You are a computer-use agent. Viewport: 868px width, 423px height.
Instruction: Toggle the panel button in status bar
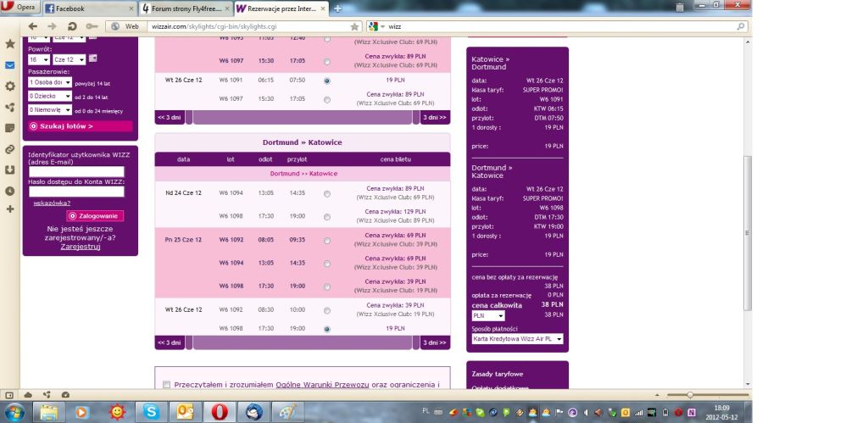pyautogui.click(x=9, y=395)
